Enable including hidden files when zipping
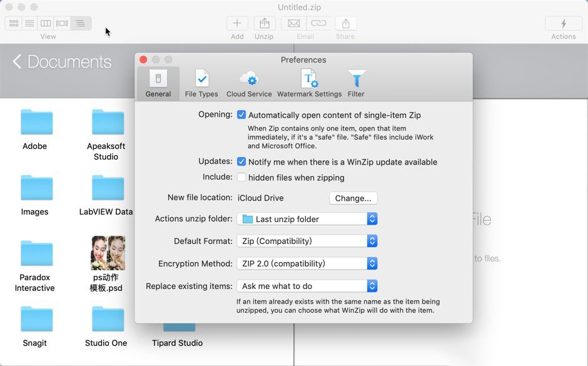The height and width of the screenshot is (366, 588). 241,177
